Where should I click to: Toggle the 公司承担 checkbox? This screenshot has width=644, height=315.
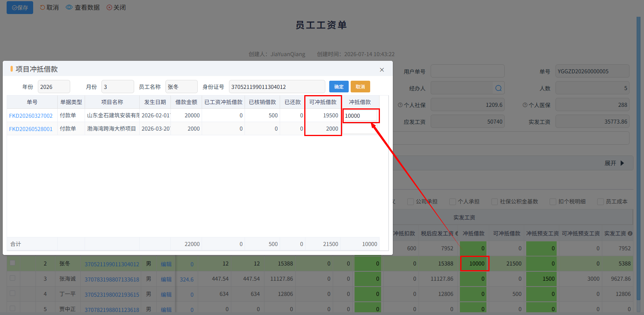click(x=410, y=202)
